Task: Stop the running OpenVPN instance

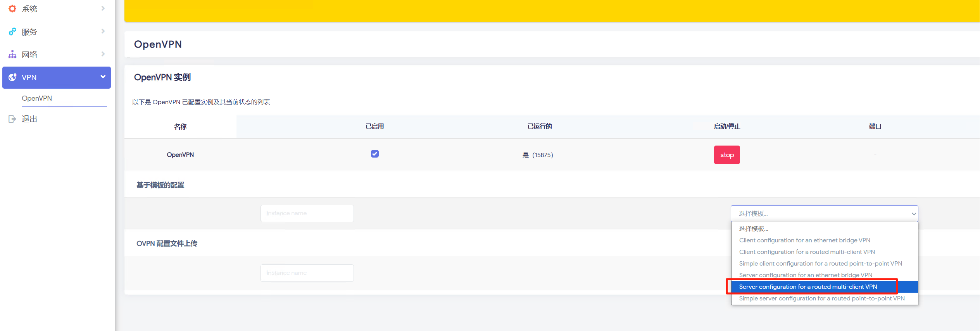Action: 727,155
